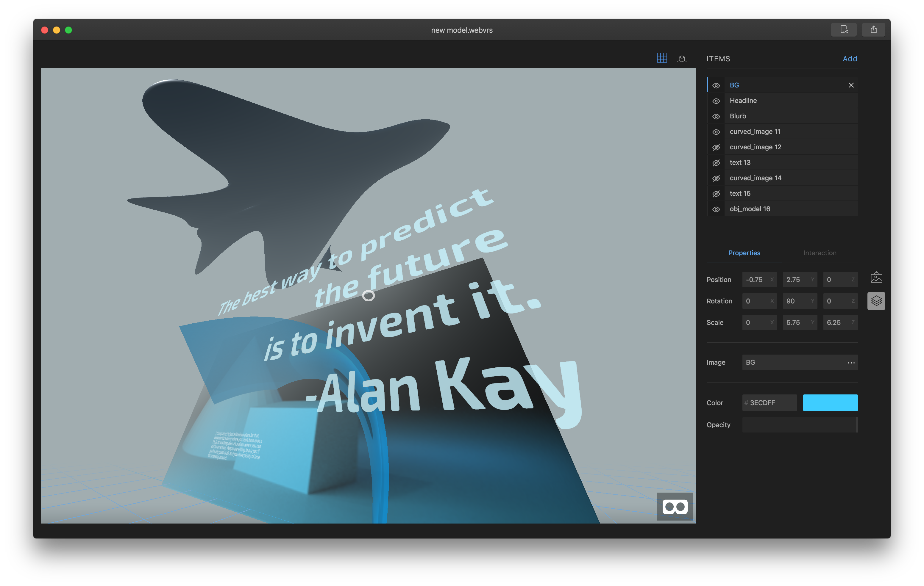Click the screen-share icon in the title bar
This screenshot has height=586, width=924.
(844, 29)
